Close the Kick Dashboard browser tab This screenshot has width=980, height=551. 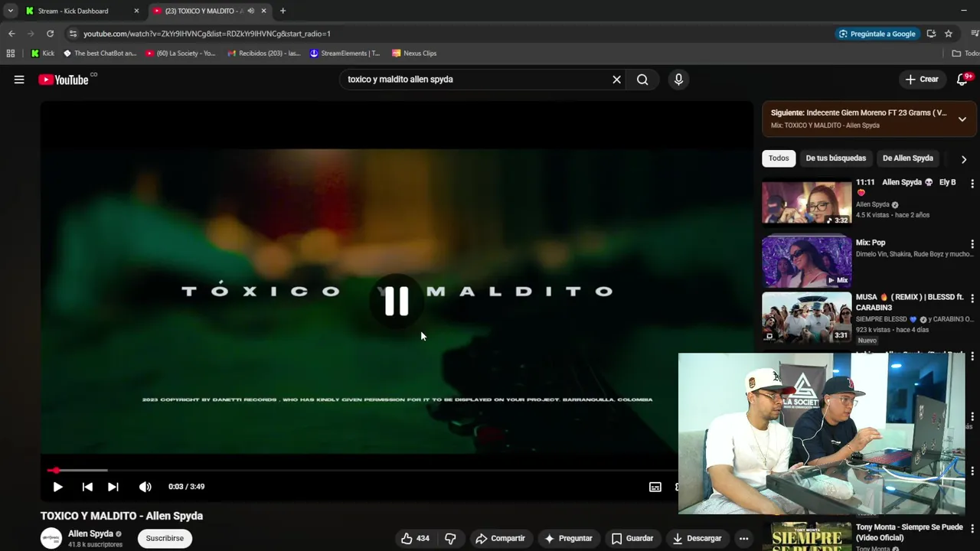[136, 11]
